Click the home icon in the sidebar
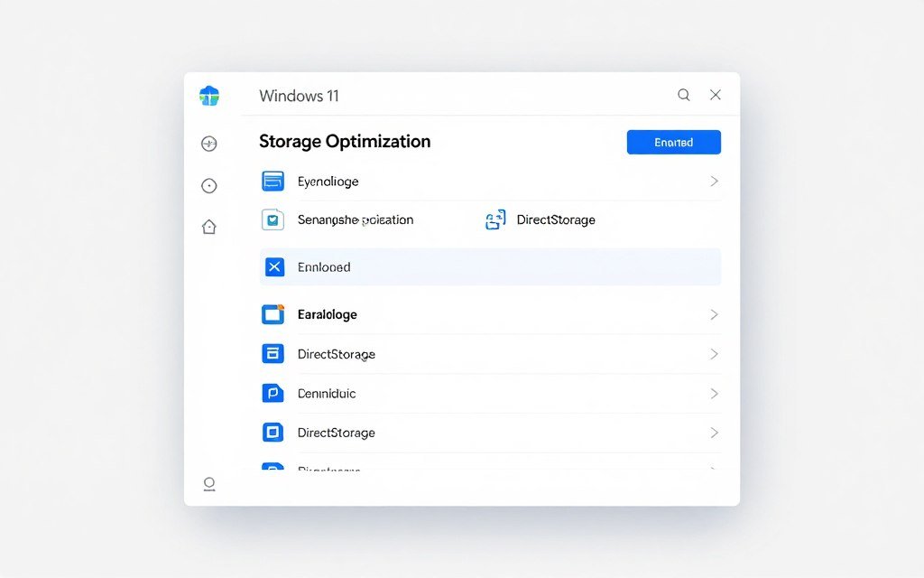Screen dimensions: 924x578 point(208,227)
